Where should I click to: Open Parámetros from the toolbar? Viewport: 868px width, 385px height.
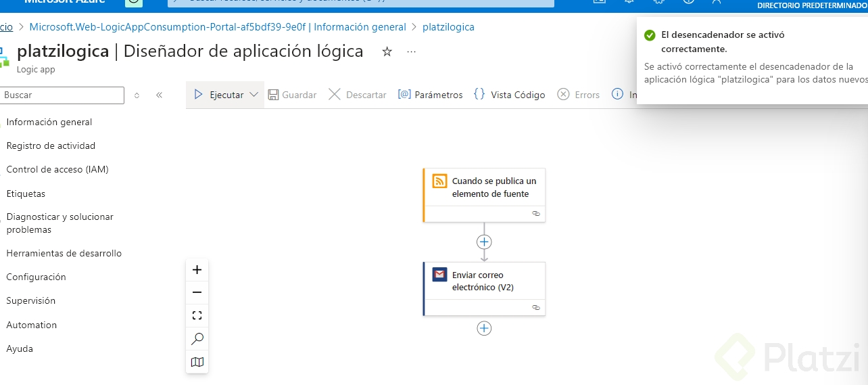tap(430, 95)
